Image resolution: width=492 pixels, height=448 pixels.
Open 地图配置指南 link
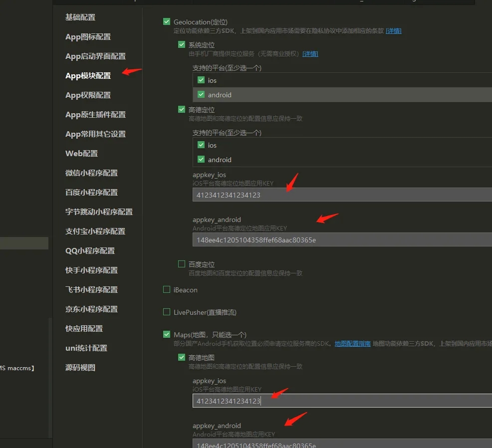tap(353, 344)
